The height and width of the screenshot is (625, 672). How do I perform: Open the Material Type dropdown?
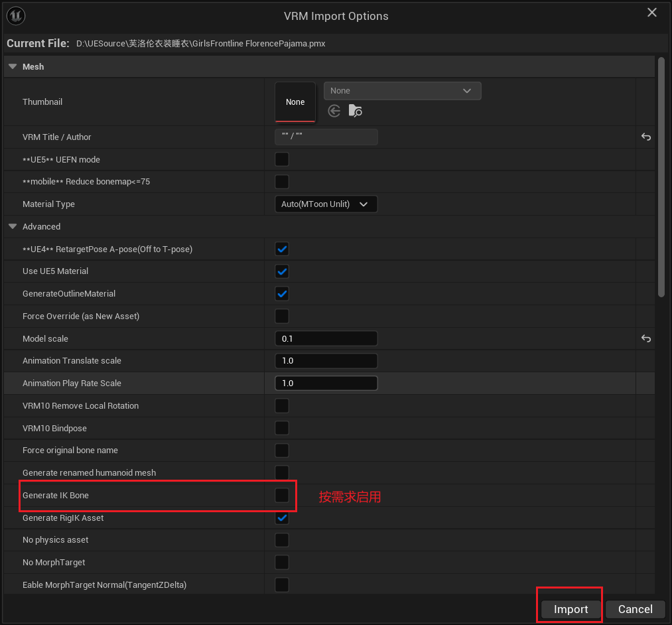(x=326, y=204)
